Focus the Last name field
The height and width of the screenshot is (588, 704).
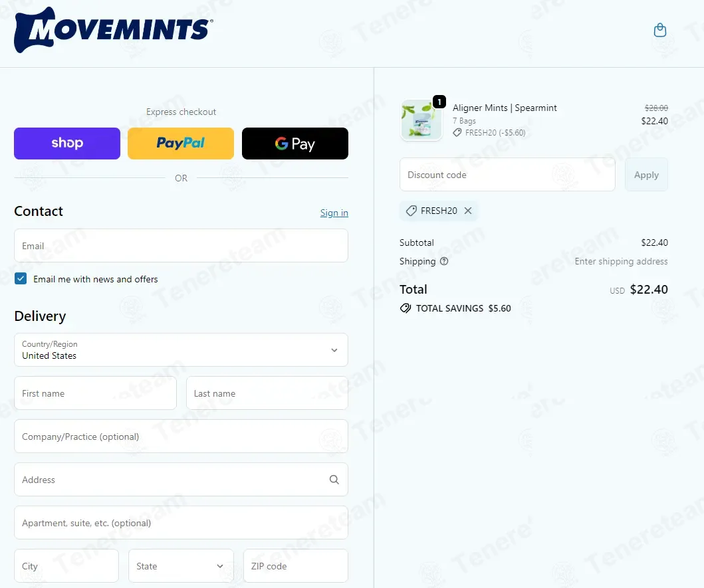267,393
